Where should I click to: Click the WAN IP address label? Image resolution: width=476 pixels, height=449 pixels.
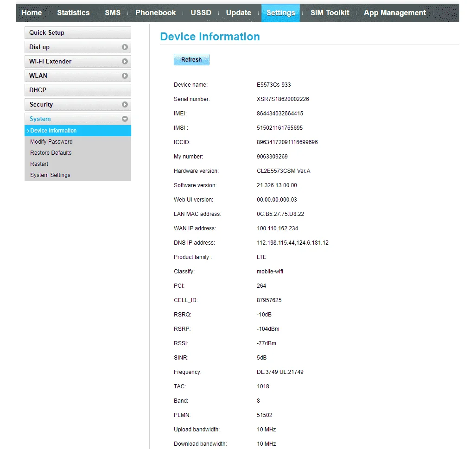coord(195,228)
